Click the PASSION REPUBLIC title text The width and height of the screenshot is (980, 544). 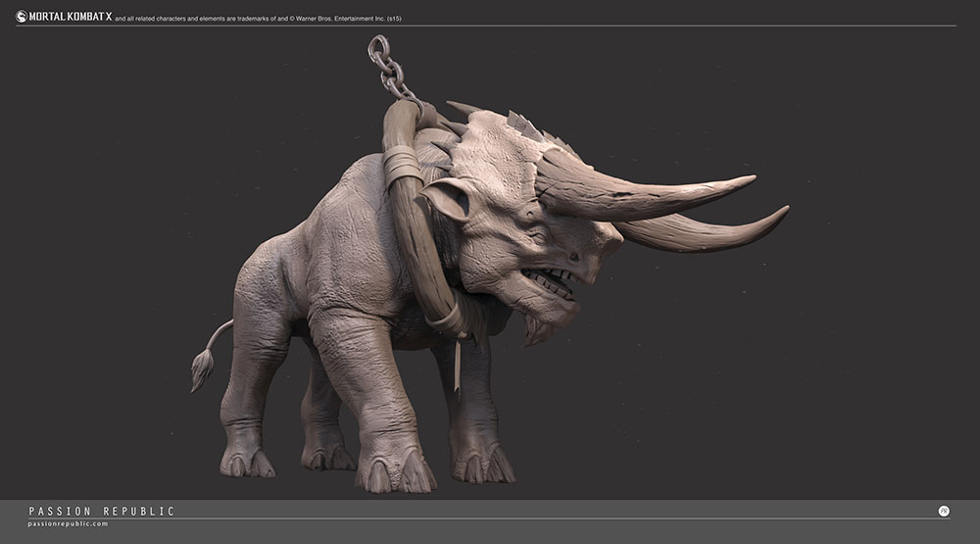pos(101,512)
